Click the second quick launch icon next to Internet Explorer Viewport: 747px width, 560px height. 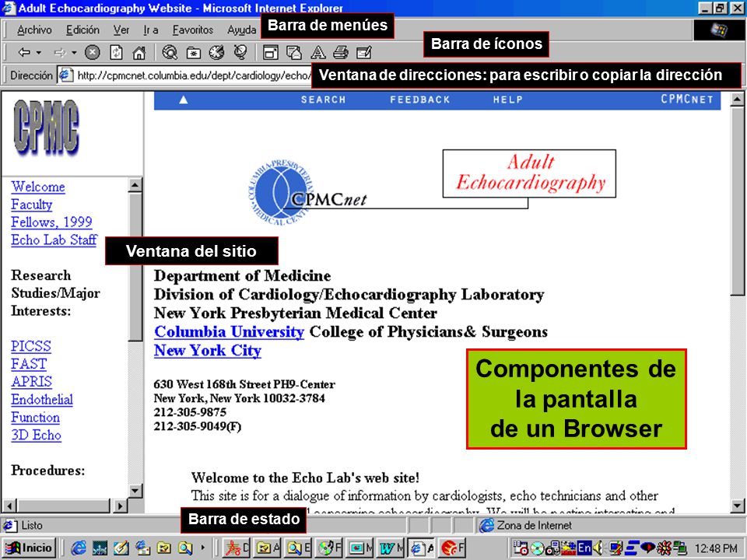click(100, 548)
